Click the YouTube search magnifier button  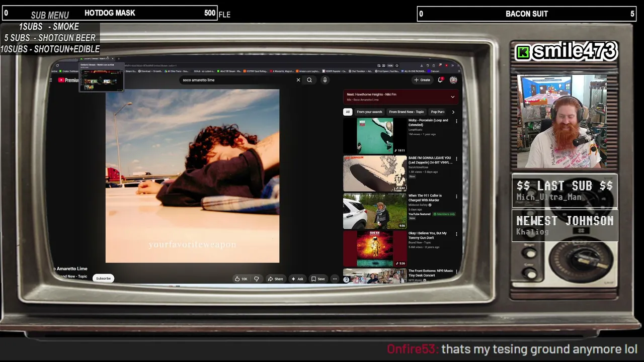(x=309, y=80)
